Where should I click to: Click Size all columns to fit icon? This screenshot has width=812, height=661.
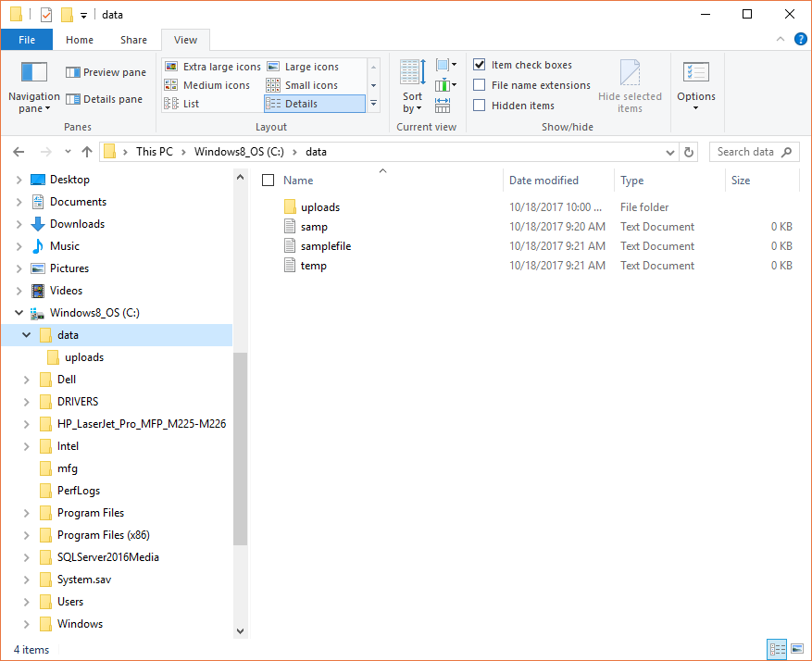(443, 106)
